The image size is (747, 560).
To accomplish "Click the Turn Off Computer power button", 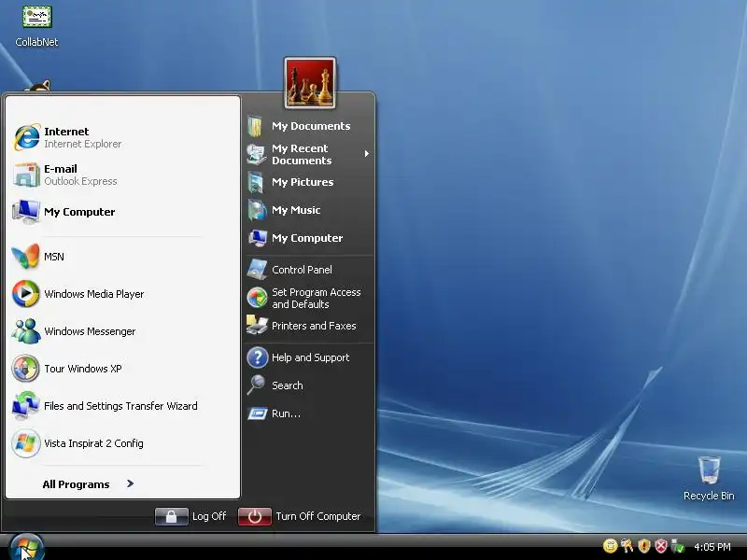I will click(x=254, y=516).
